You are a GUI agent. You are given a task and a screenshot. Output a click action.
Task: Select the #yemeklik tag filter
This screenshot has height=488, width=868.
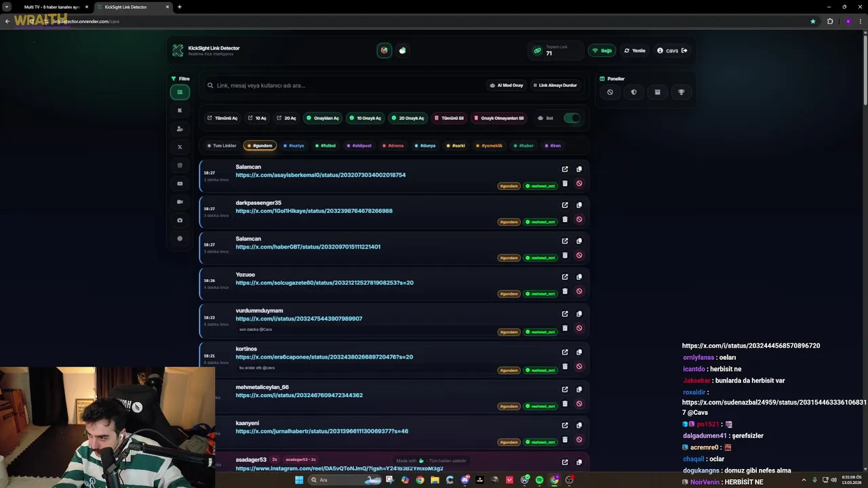pos(490,146)
